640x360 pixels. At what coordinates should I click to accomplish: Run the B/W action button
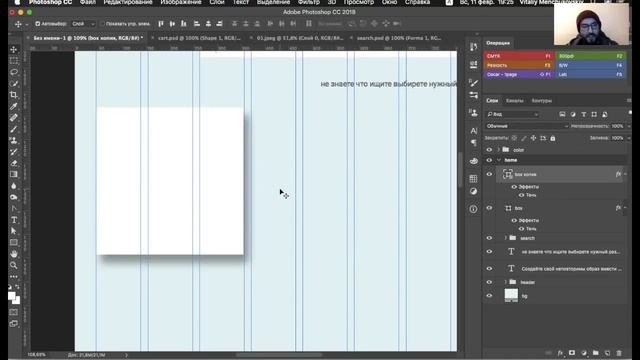pos(591,65)
